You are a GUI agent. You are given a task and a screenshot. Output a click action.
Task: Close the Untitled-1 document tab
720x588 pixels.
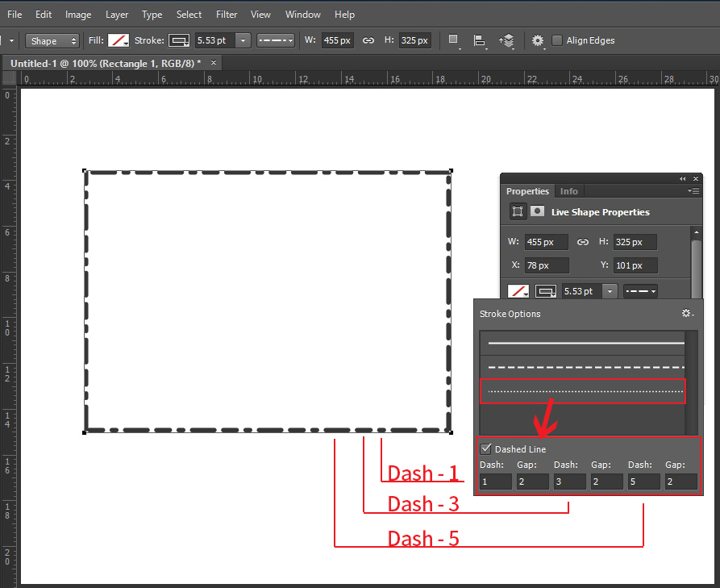(214, 62)
